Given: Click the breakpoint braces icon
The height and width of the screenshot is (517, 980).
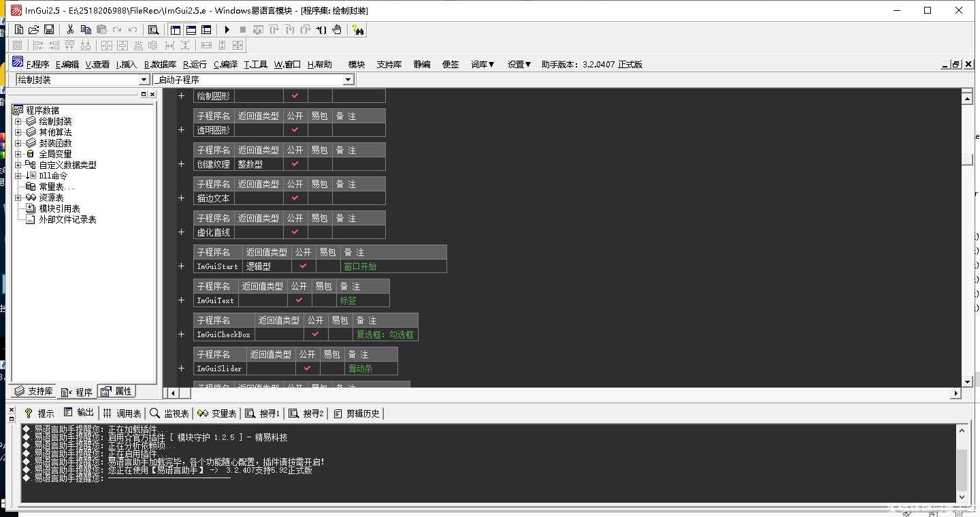Looking at the screenshot, I should (321, 29).
